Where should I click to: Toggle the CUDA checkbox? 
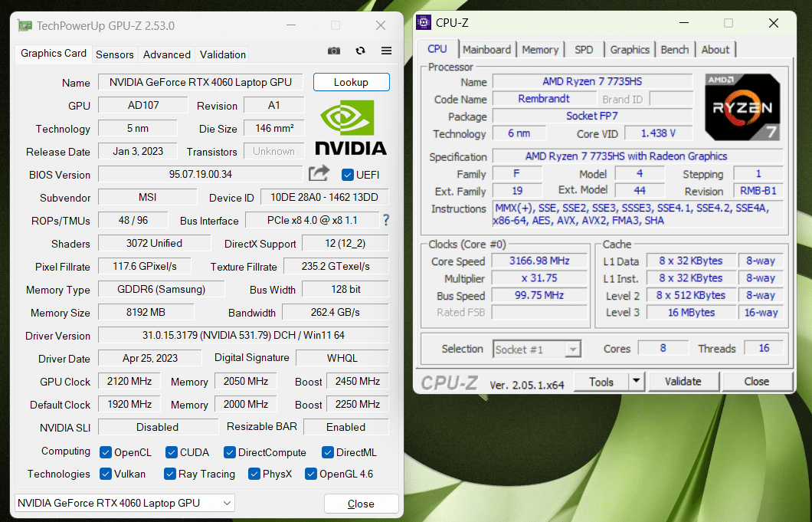pos(170,452)
